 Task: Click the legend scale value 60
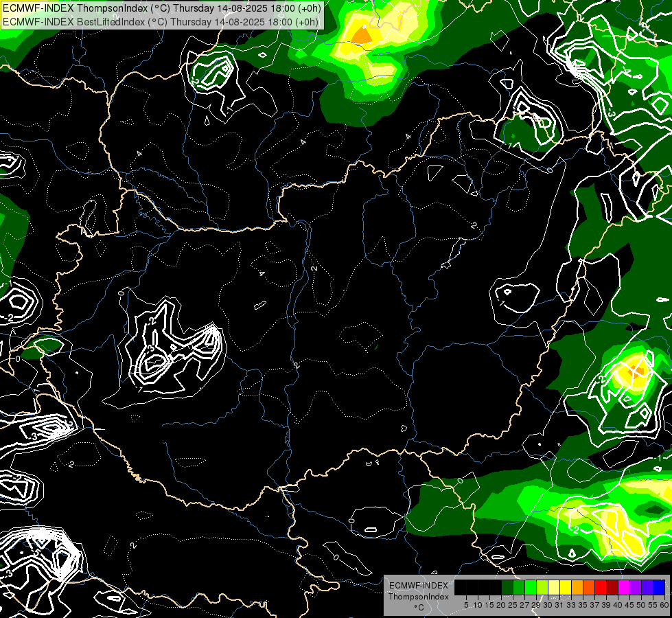[664, 605]
